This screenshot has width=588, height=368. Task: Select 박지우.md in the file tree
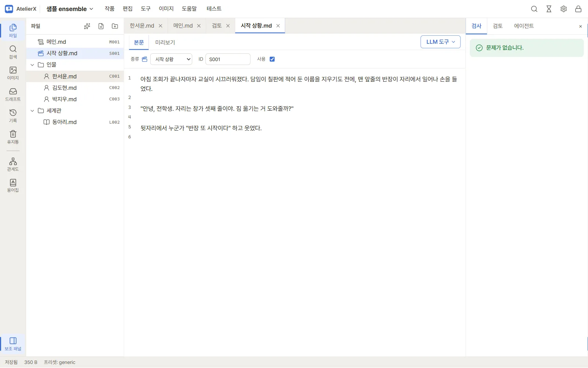pos(75,99)
